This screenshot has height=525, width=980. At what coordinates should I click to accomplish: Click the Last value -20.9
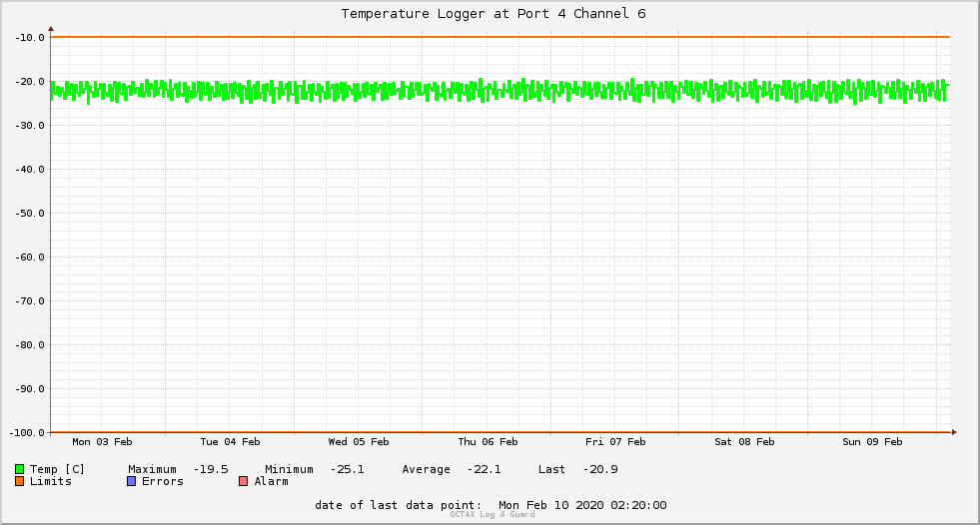click(600, 469)
